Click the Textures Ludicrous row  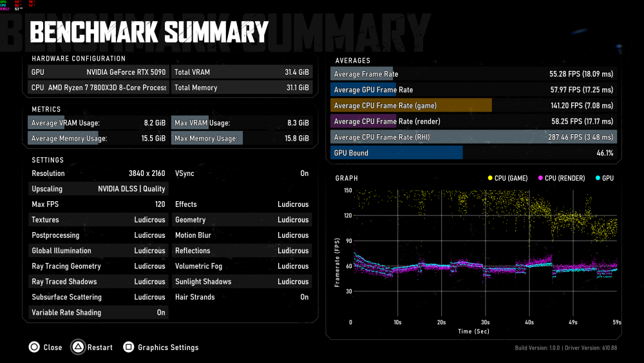tap(99, 219)
